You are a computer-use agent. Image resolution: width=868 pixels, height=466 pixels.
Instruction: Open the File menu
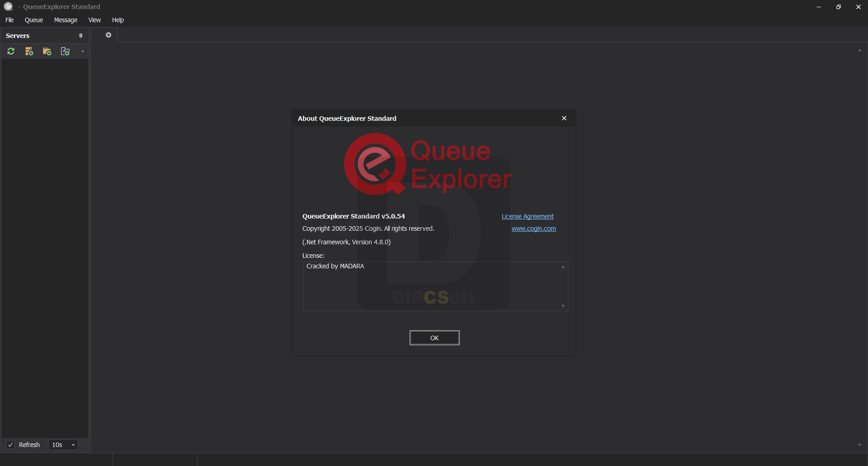tap(9, 20)
